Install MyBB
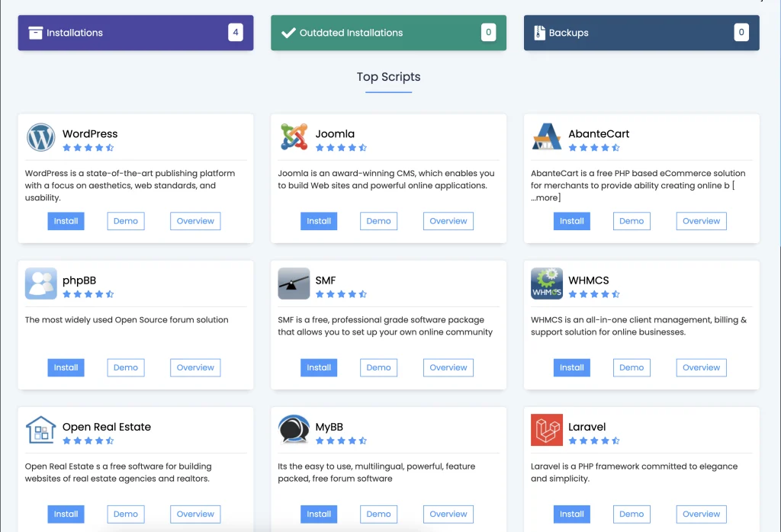Image resolution: width=781 pixels, height=532 pixels. tap(319, 514)
